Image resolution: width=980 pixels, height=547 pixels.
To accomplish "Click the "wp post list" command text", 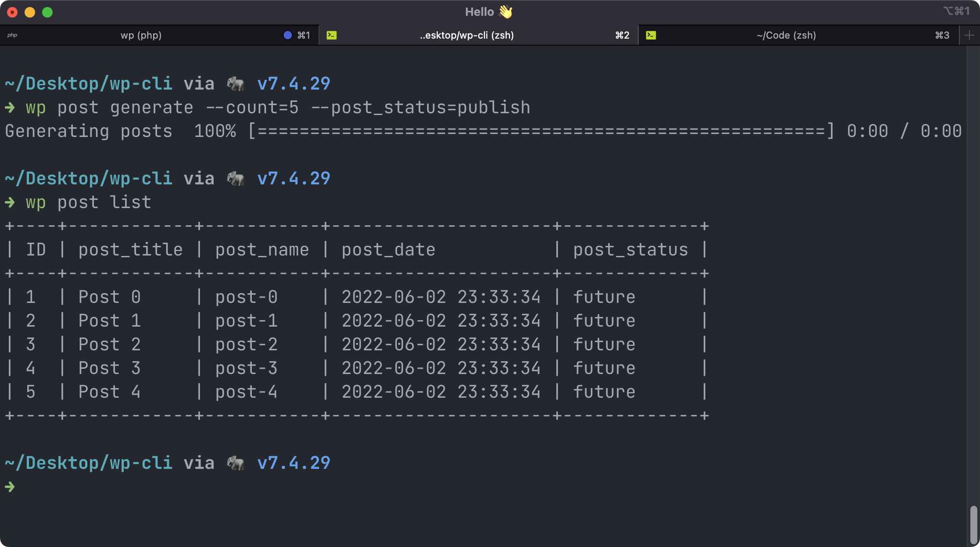I will pos(88,202).
